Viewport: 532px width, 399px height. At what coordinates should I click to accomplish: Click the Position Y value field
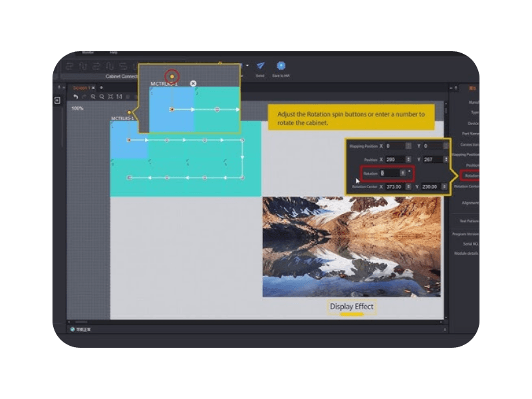coord(430,160)
